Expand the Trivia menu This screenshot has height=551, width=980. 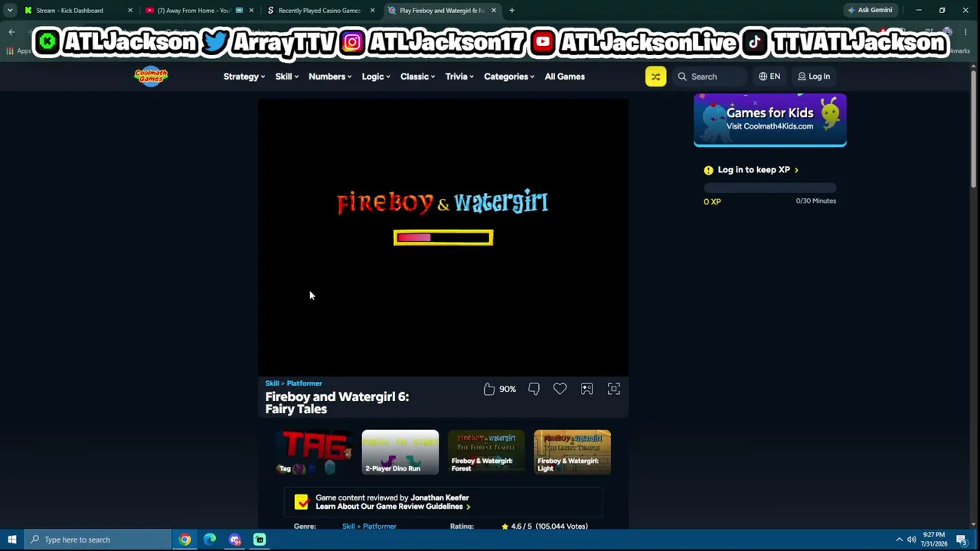tap(459, 77)
